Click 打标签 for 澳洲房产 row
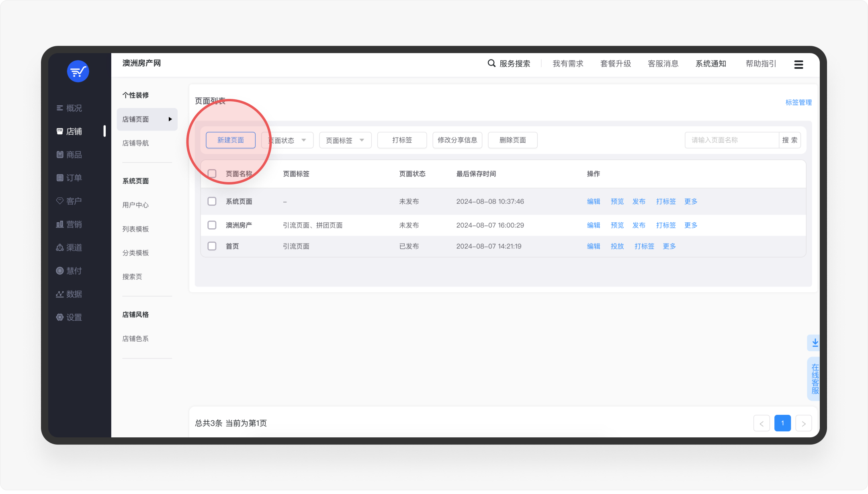Screen dimensions: 868x494 666,225
